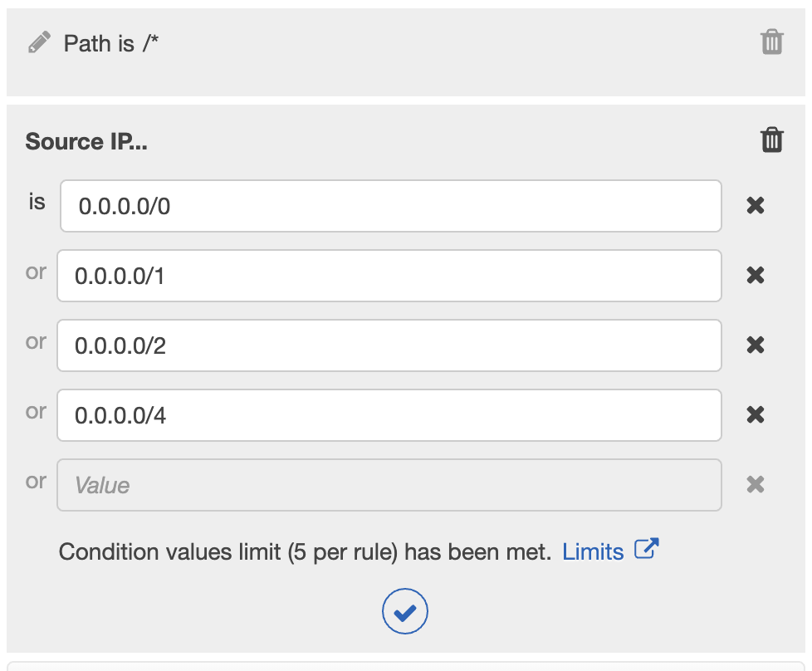Click the pencil icon to edit Path condition
The width and height of the screenshot is (812, 671).
coord(39,42)
